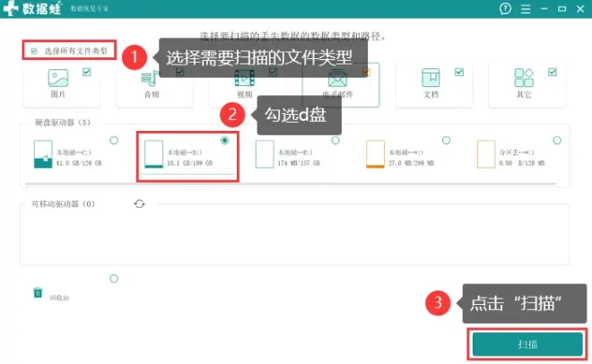Viewport: 592px width, 364px height.
Task: Uncheck the 文档 file type checkbox
Action: click(459, 72)
